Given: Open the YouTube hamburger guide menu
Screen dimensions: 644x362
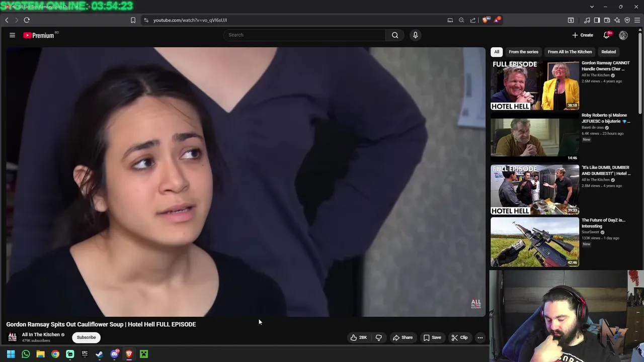Looking at the screenshot, I should (12, 35).
